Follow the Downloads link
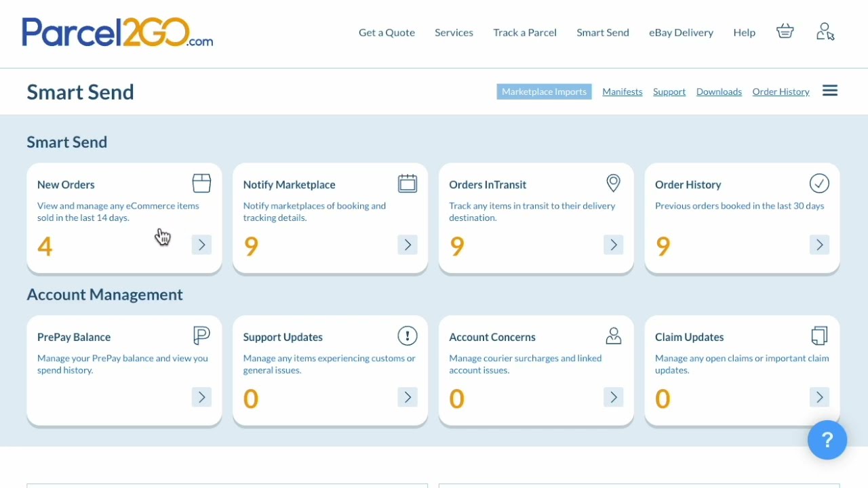The height and width of the screenshot is (488, 868). 719,91
